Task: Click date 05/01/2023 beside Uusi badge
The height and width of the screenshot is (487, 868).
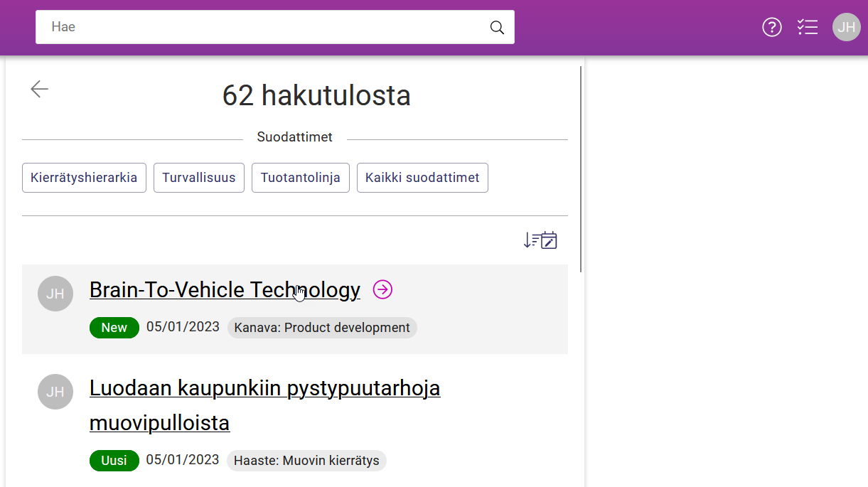Action: tap(183, 460)
